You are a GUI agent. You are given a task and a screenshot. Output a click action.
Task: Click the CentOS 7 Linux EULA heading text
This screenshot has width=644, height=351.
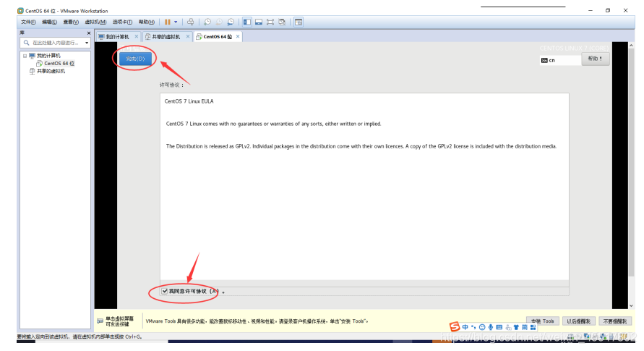(189, 101)
